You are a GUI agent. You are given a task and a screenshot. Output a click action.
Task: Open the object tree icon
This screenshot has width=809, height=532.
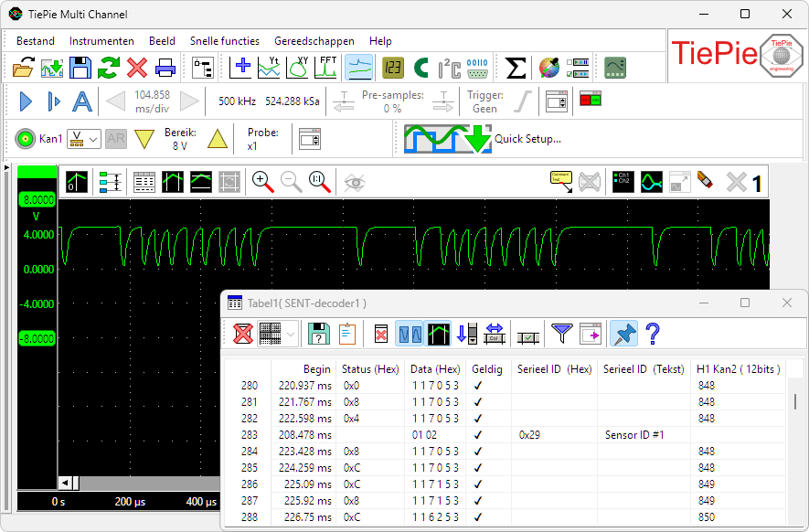pos(203,68)
